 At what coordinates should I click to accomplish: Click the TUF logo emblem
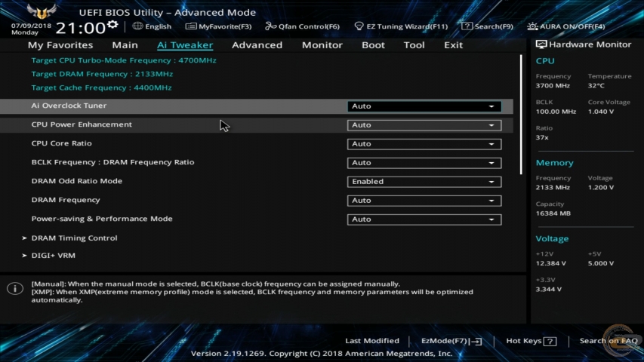[42, 11]
